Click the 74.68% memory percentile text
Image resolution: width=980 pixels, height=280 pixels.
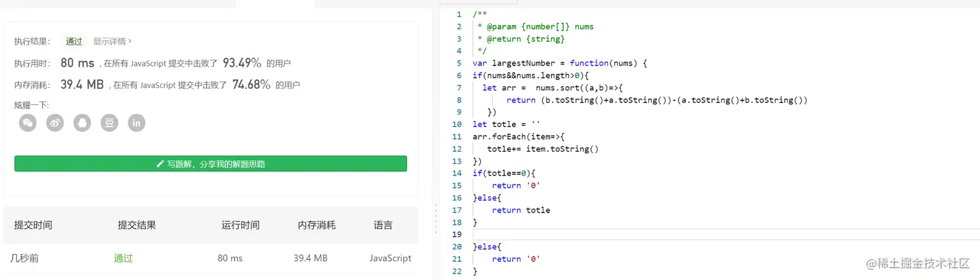[251, 84]
